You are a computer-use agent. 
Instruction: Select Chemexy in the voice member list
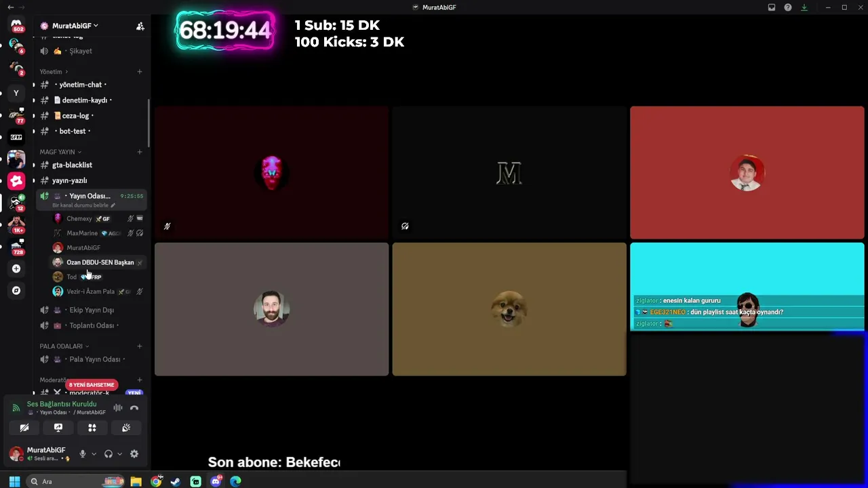[x=98, y=219]
